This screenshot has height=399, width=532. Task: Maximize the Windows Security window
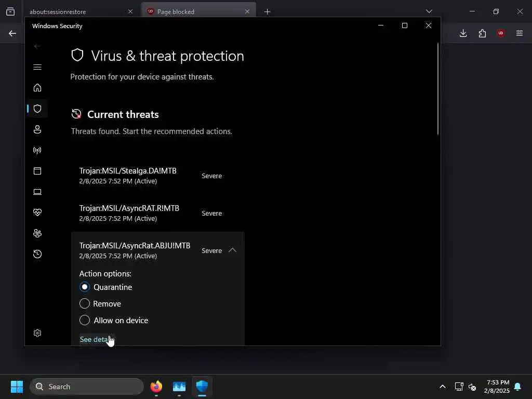[x=404, y=25]
